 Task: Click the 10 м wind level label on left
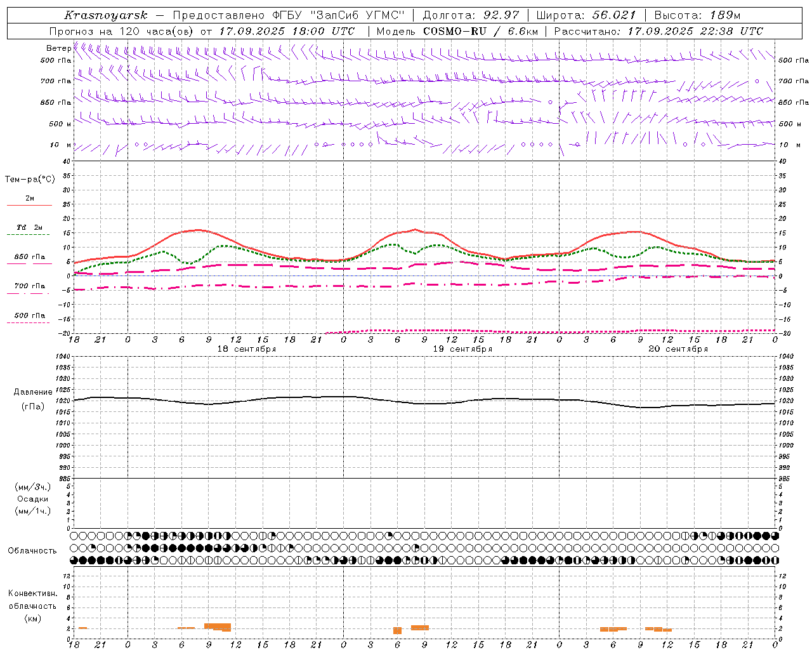pyautogui.click(x=61, y=145)
